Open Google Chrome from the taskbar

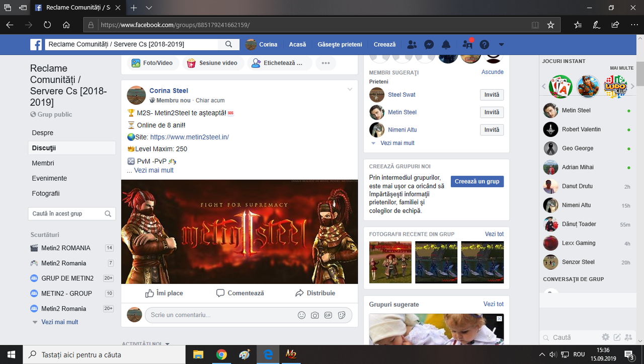tap(221, 354)
